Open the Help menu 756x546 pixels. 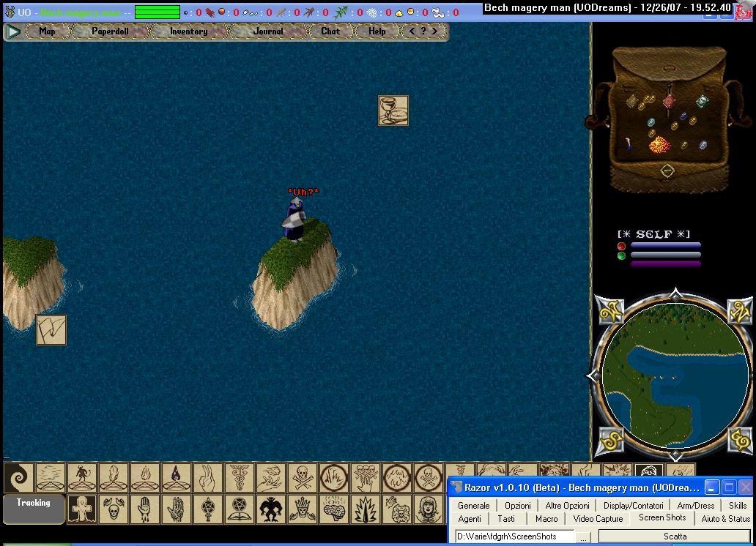coord(377,31)
